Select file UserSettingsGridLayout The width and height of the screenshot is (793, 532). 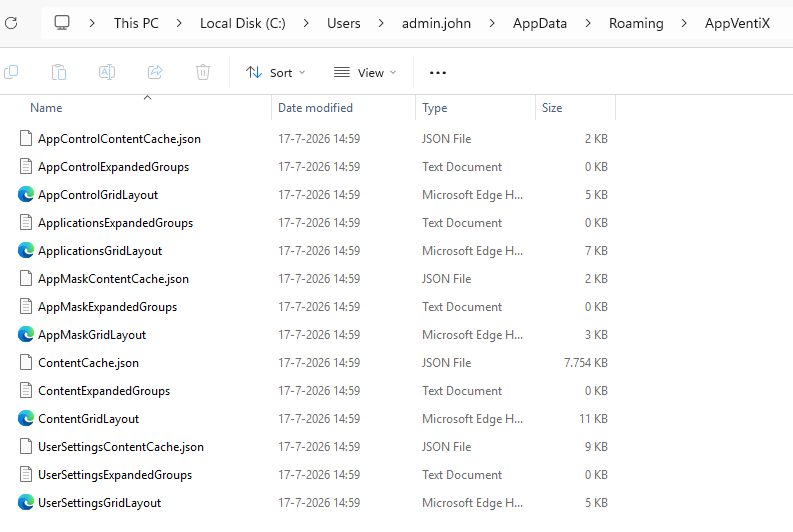click(100, 503)
